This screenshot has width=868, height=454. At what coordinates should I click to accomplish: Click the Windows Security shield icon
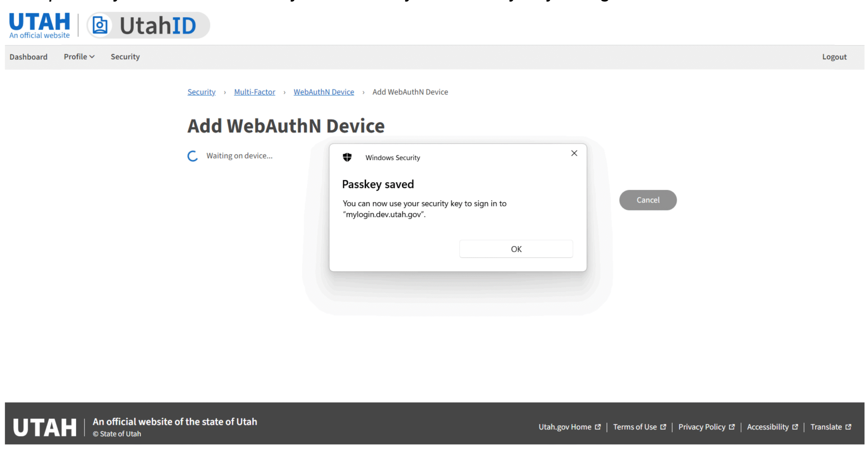(347, 157)
